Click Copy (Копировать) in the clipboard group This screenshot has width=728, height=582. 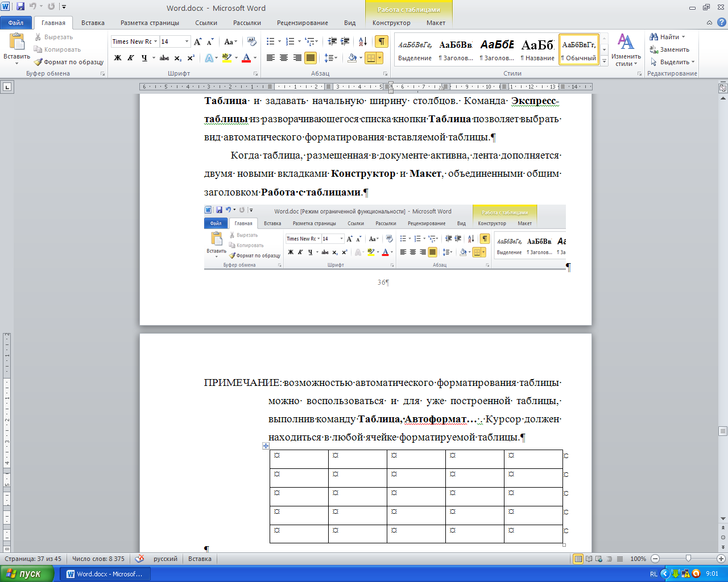pyautogui.click(x=57, y=49)
